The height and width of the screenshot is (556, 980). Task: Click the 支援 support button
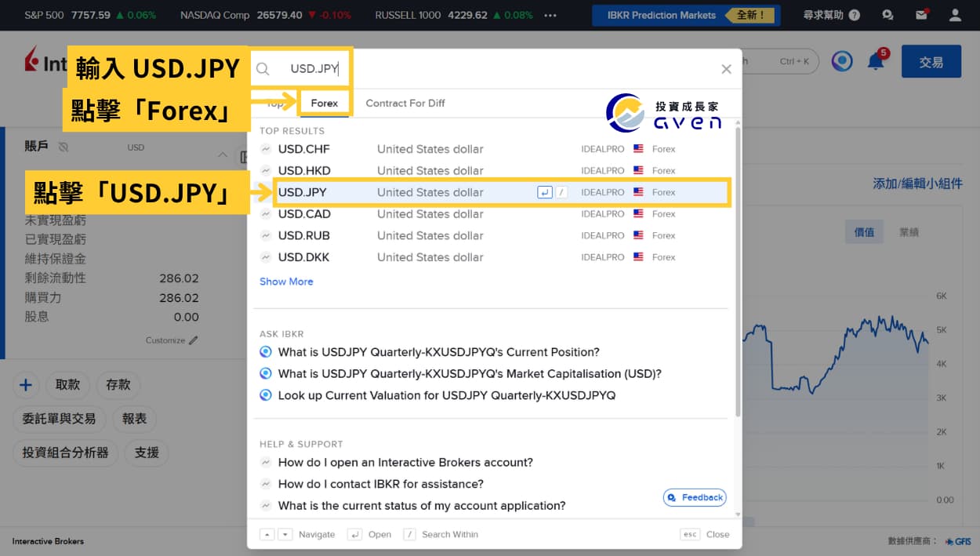pos(147,452)
